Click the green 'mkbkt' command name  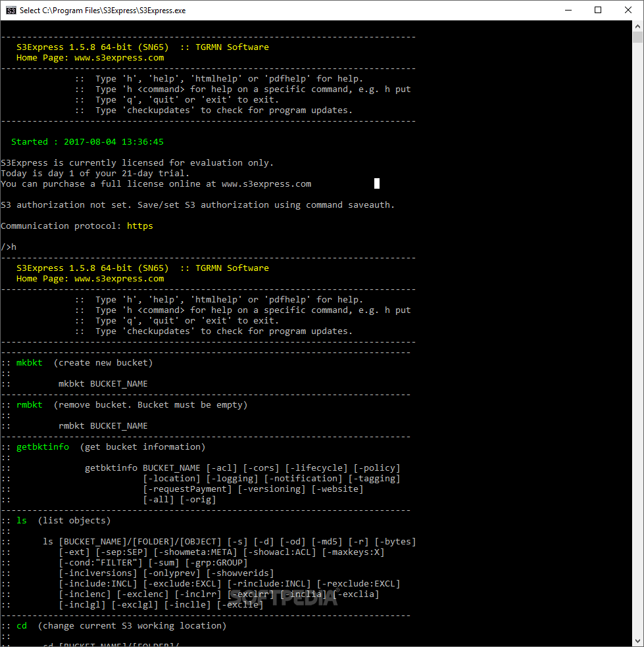[x=30, y=363]
